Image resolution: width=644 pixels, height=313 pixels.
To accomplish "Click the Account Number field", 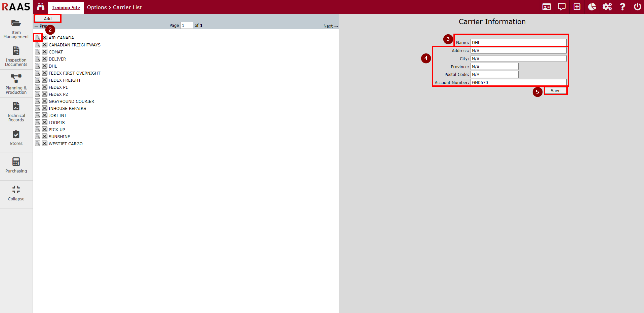I will [518, 82].
